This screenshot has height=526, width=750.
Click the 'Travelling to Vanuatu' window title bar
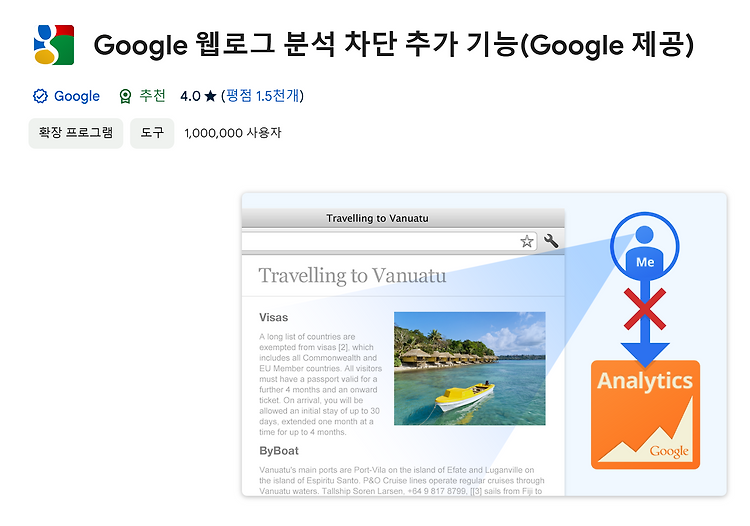(403, 218)
